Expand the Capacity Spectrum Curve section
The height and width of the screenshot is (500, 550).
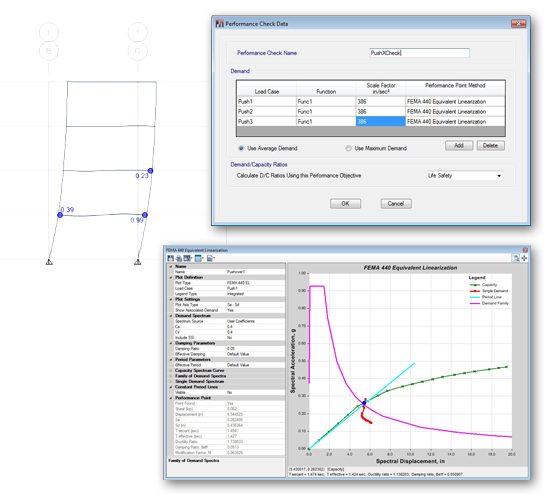tap(171, 371)
